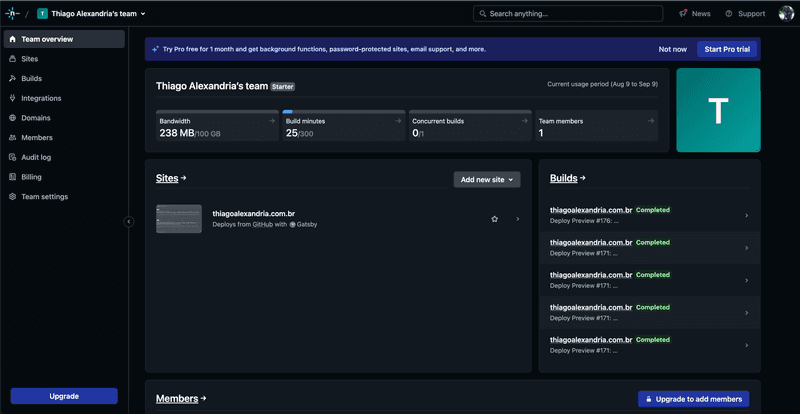Open Build minutes usage card arrow
The height and width of the screenshot is (414, 800).
click(x=398, y=121)
